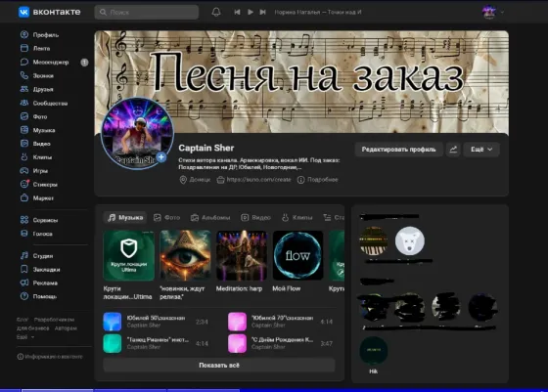Skip to next track in header player
548x392 pixels.
263,12
